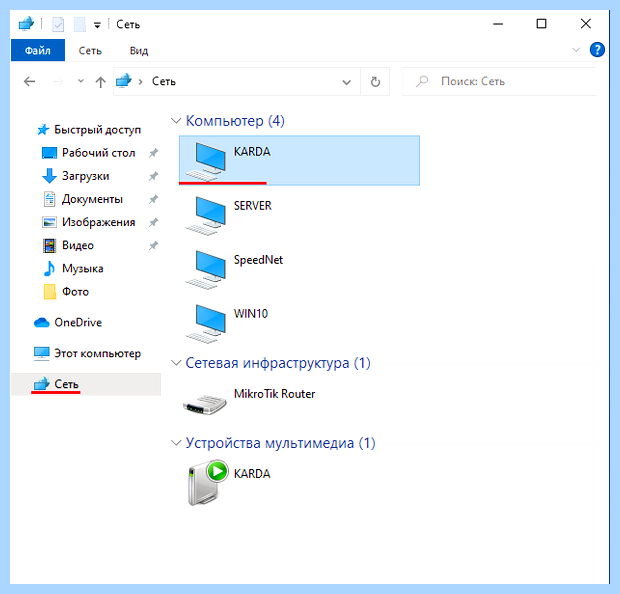
Task: Click the Этот компьютер monitor icon
Action: pyautogui.click(x=42, y=354)
